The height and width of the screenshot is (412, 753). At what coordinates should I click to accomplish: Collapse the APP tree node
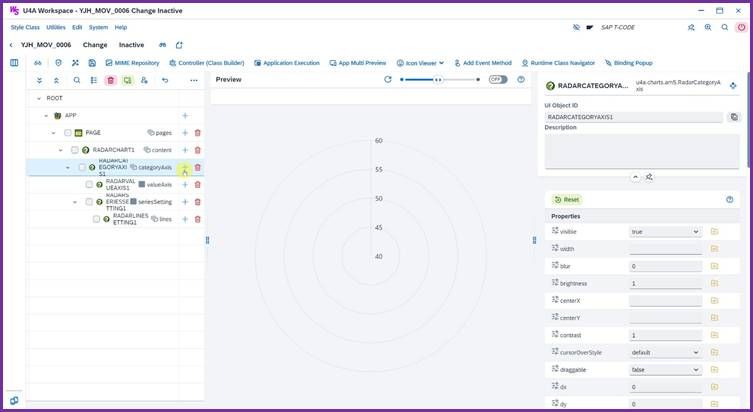46,116
